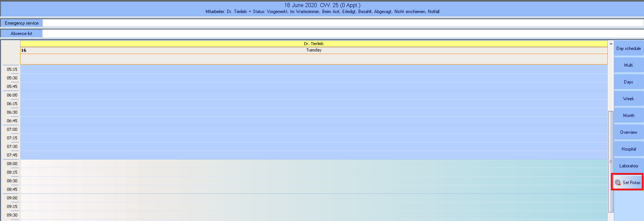Image resolution: width=644 pixels, height=221 pixels.
Task: Select the 06:00 time slot
Action: pos(314,95)
